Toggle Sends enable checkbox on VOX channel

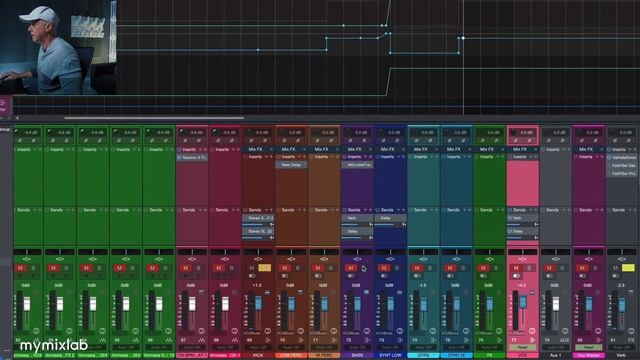point(510,210)
